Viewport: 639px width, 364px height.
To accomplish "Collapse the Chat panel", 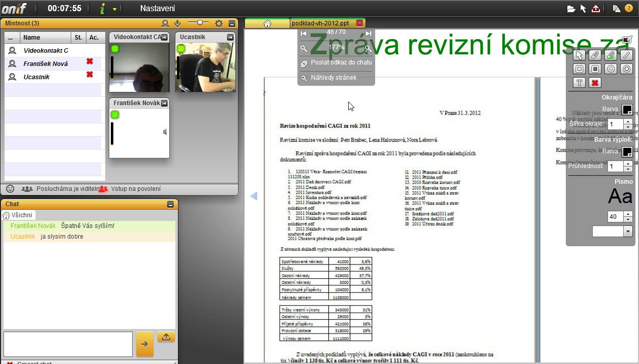I will (x=170, y=204).
